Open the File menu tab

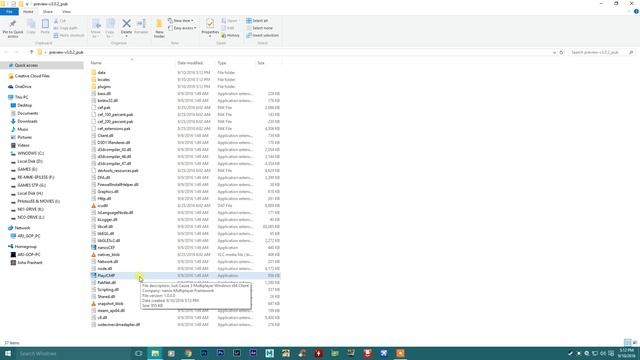click(9, 12)
